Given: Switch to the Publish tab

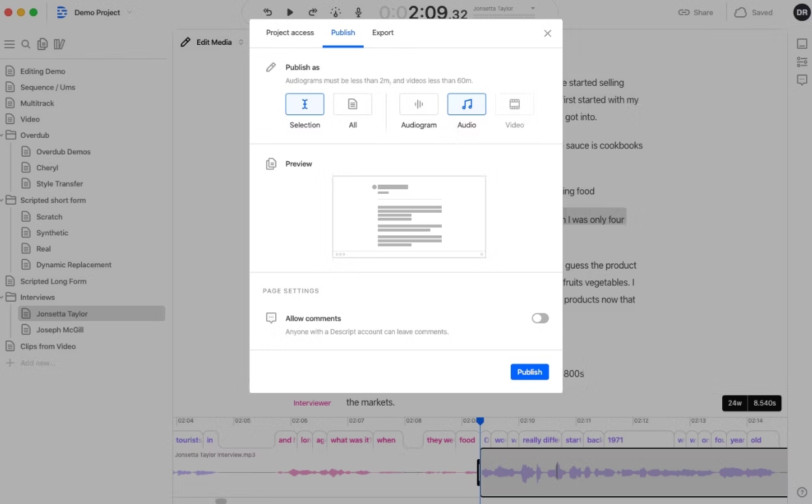Looking at the screenshot, I should point(343,33).
